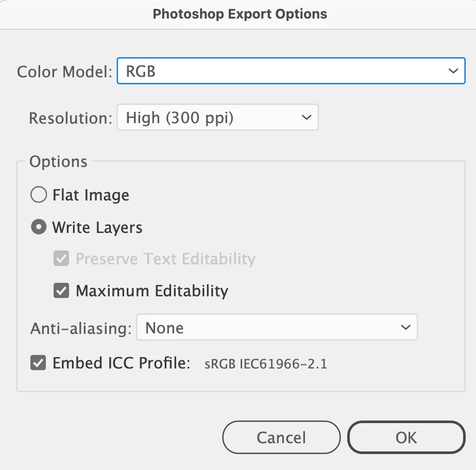Toggle the Maximum Editability checkbox
476x470 pixels.
[61, 291]
